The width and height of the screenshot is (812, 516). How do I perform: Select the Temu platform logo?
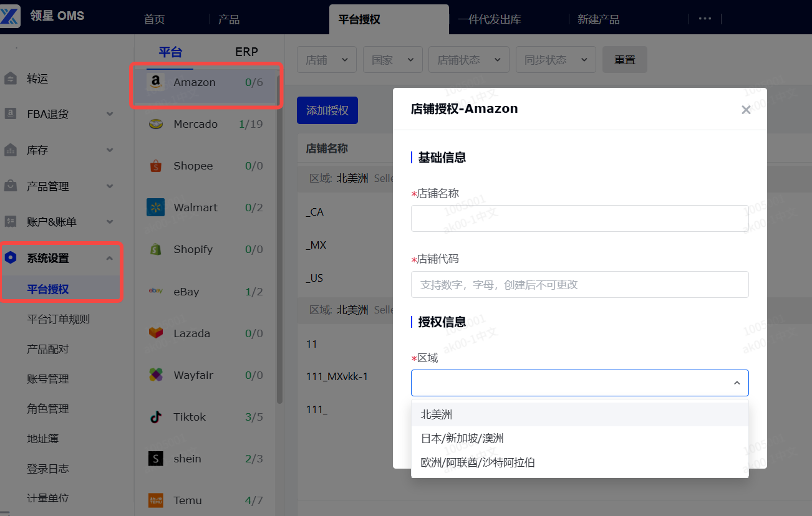(156, 500)
